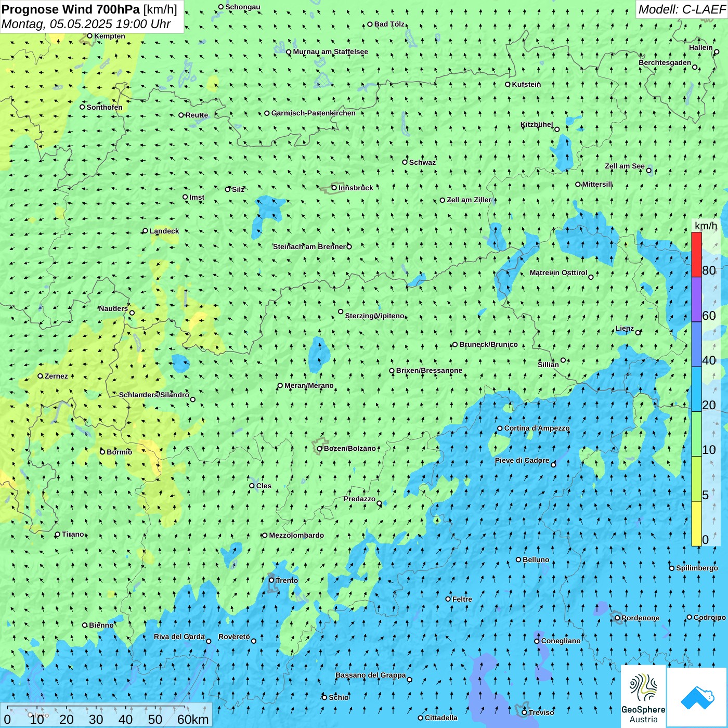Screen dimensions: 728x728
Task: Click the Hallein location marker
Action: (716, 51)
